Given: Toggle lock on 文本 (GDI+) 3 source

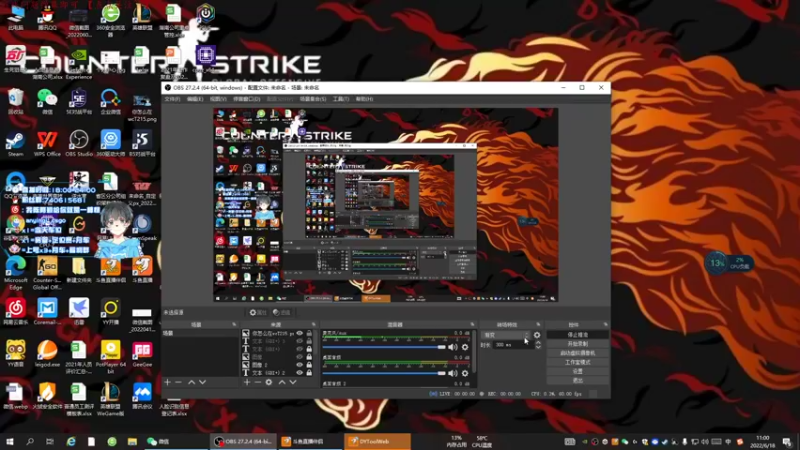Looking at the screenshot, I should click(309, 341).
